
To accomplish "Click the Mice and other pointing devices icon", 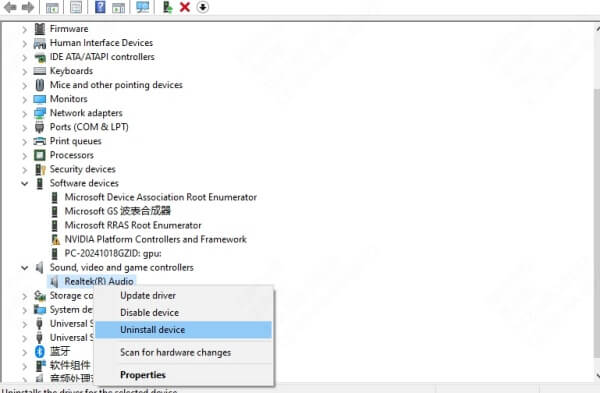I will (x=40, y=85).
